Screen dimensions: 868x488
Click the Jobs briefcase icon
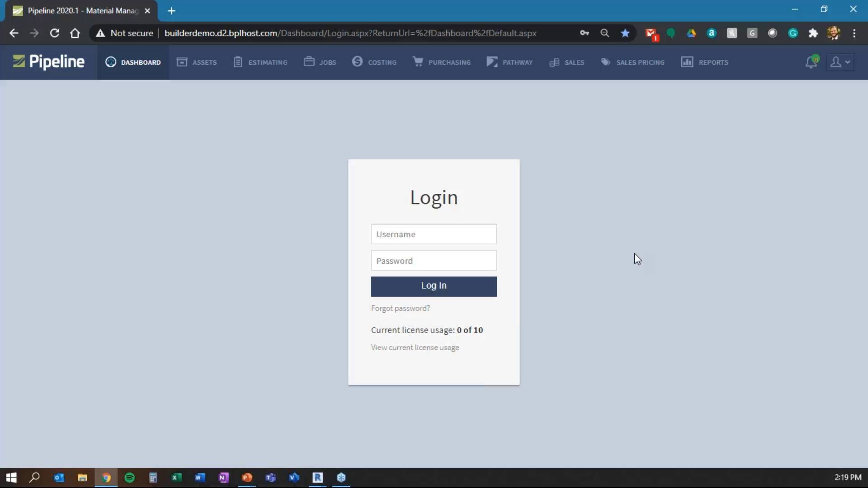coord(309,62)
